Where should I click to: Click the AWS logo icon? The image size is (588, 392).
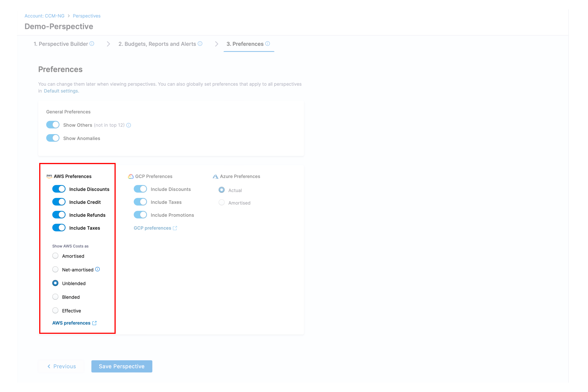(x=49, y=176)
